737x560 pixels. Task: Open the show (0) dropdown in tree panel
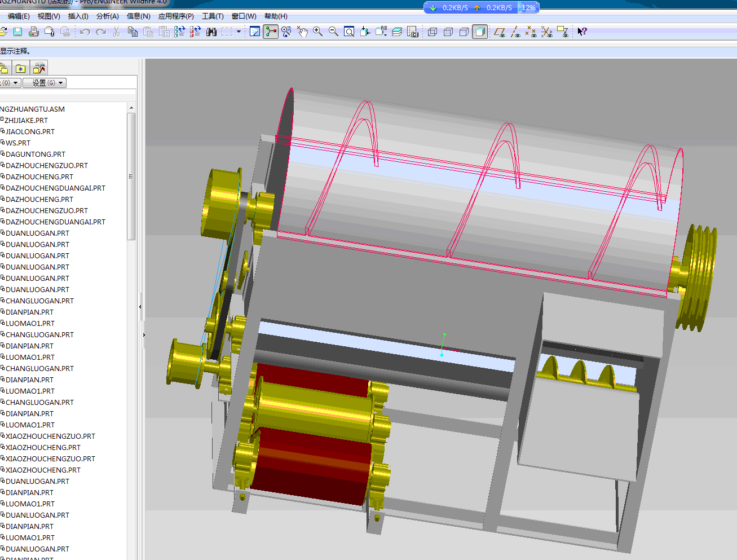point(10,83)
